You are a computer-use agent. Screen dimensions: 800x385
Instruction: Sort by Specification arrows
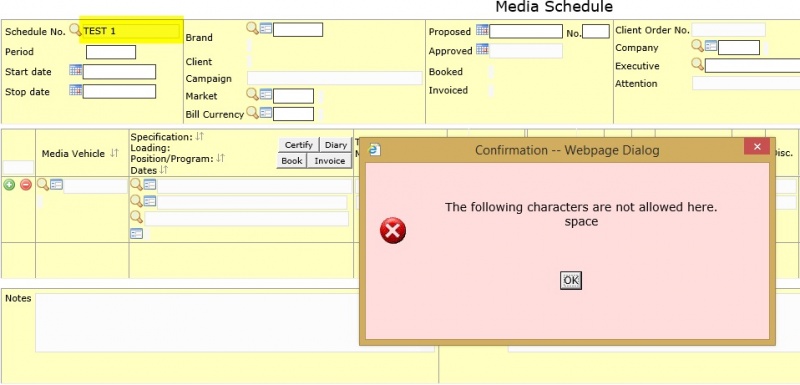pos(199,136)
